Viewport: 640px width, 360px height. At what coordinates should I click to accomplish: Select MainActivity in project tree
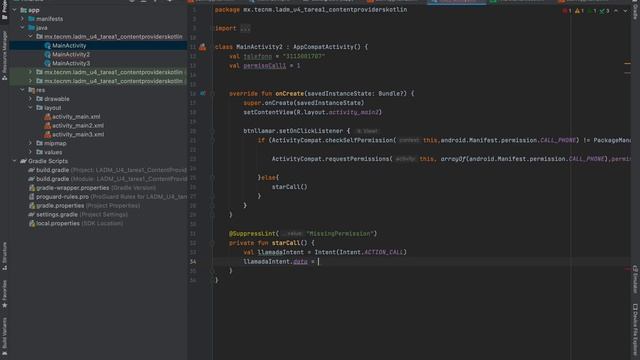point(69,46)
